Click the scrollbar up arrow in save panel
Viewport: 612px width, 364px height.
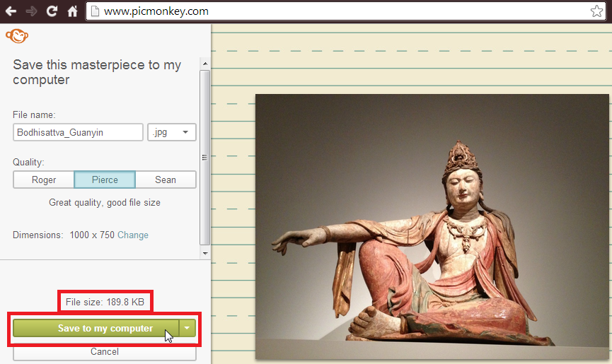(205, 64)
